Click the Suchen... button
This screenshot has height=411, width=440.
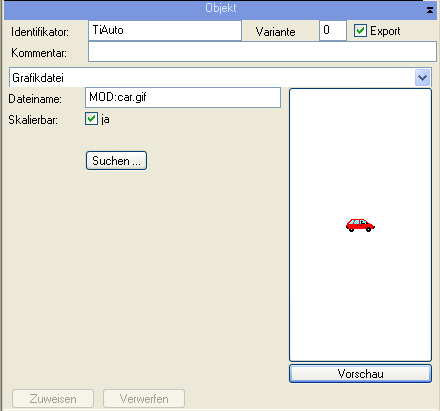[116, 161]
